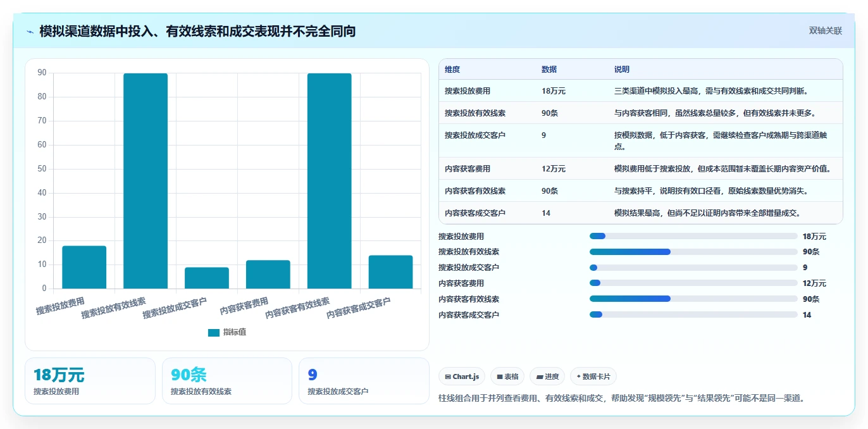Click the 搜索投放费用 progress list label

point(461,237)
